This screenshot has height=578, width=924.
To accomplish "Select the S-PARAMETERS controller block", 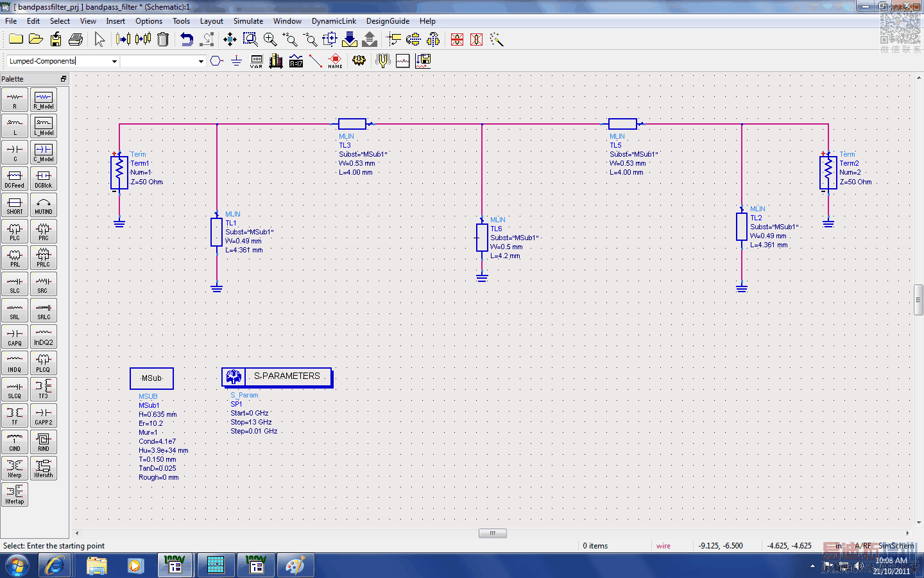I will tap(277, 377).
